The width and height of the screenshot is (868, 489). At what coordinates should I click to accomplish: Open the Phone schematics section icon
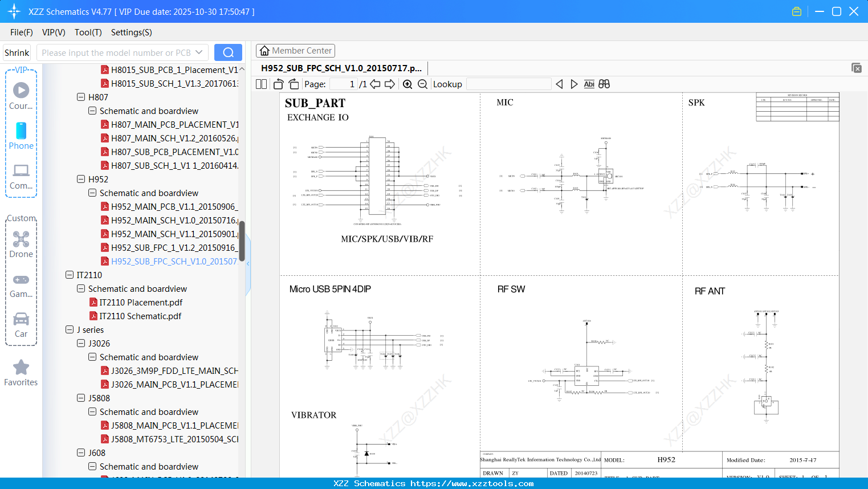click(21, 132)
